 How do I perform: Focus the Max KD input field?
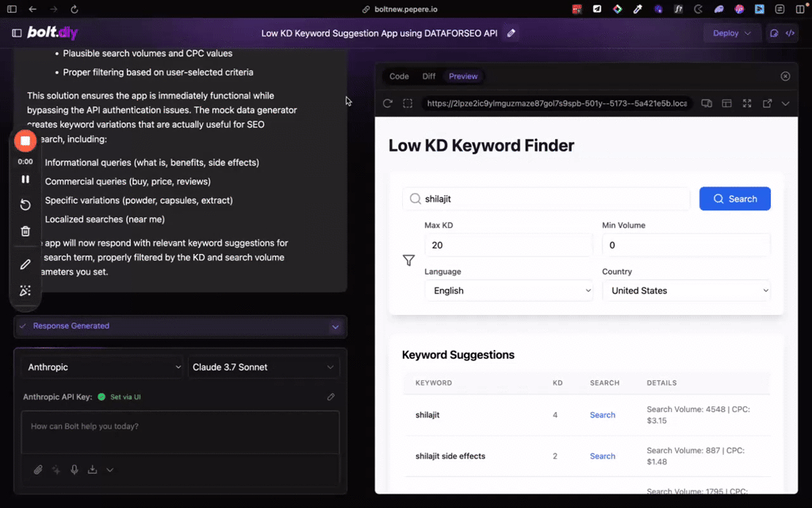[508, 245]
